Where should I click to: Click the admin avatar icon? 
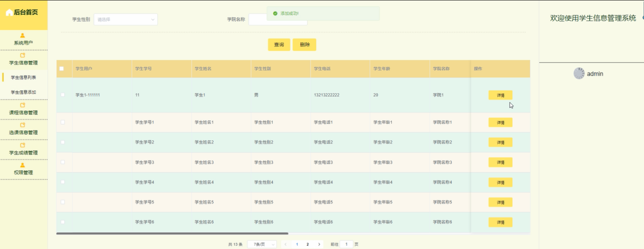579,73
